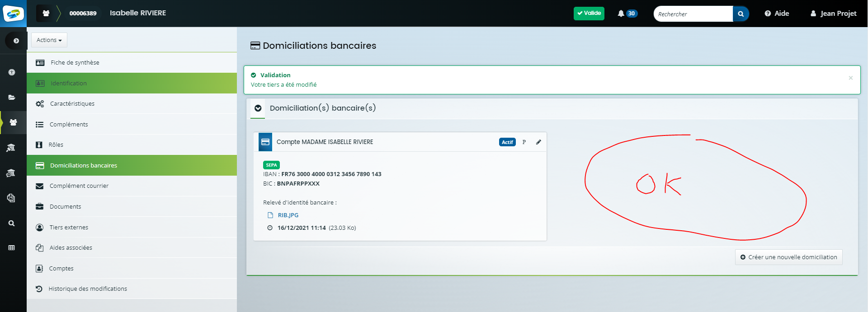Click the search magnifier icon in the rail
Viewport: 868px width, 312px height.
(x=12, y=223)
